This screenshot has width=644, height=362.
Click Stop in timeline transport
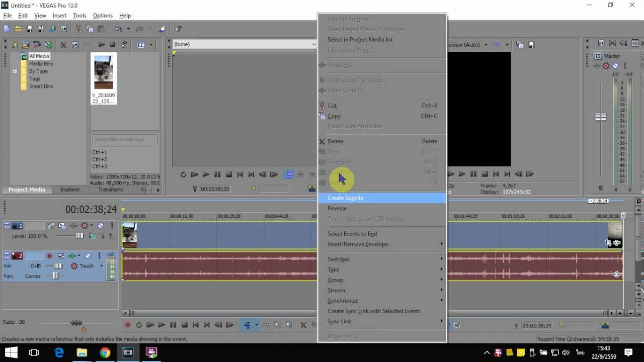[x=185, y=325]
